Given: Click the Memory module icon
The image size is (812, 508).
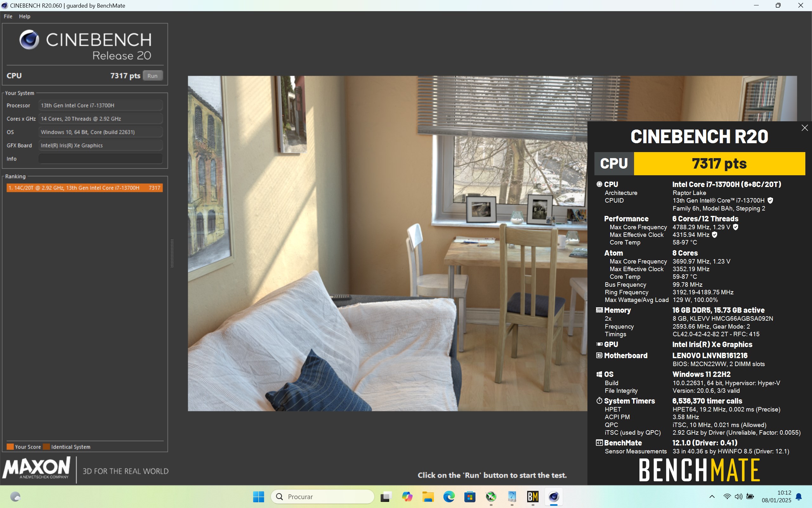Looking at the screenshot, I should (x=599, y=310).
